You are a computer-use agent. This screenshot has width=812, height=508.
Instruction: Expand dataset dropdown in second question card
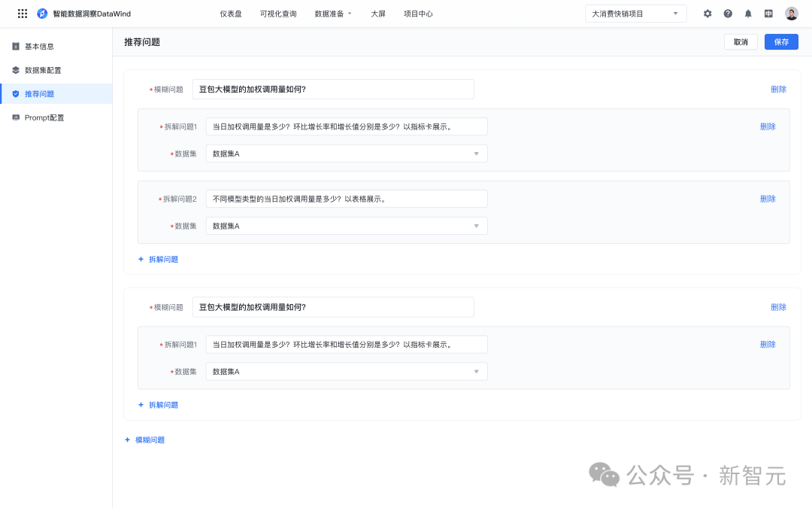[347, 372]
